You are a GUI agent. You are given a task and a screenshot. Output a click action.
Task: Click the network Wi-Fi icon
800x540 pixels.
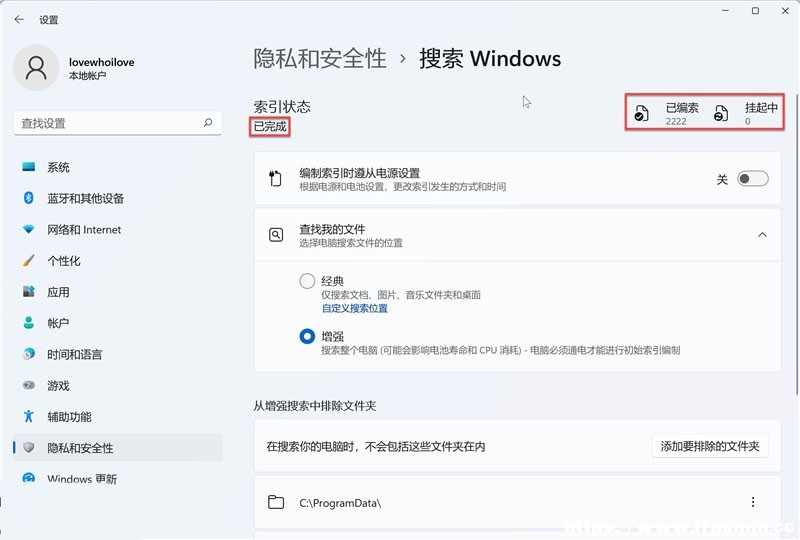[x=29, y=229]
